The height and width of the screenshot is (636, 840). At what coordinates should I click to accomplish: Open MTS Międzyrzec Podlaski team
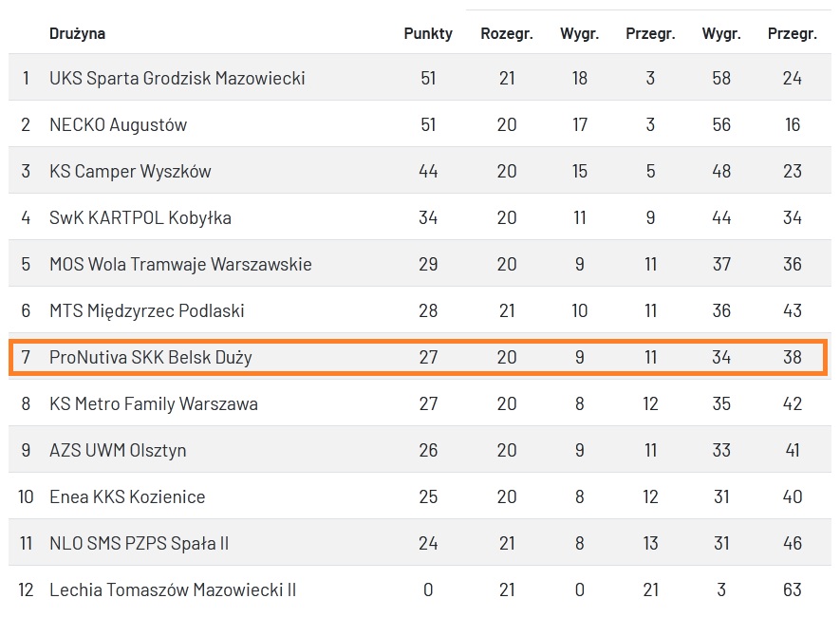149,310
